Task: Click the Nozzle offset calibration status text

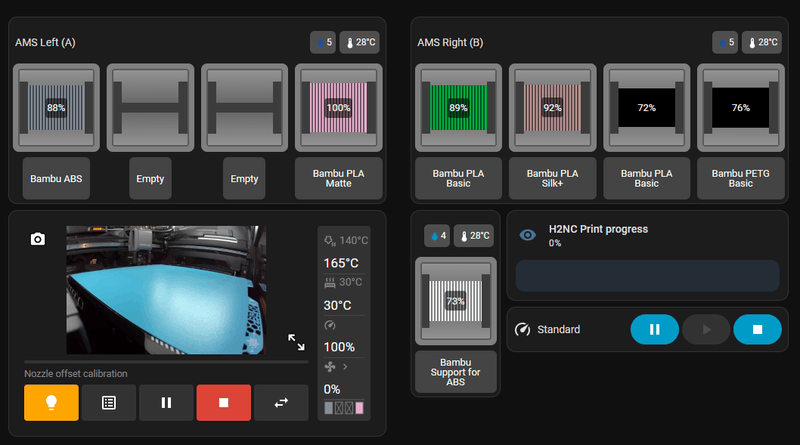Action: pos(76,374)
